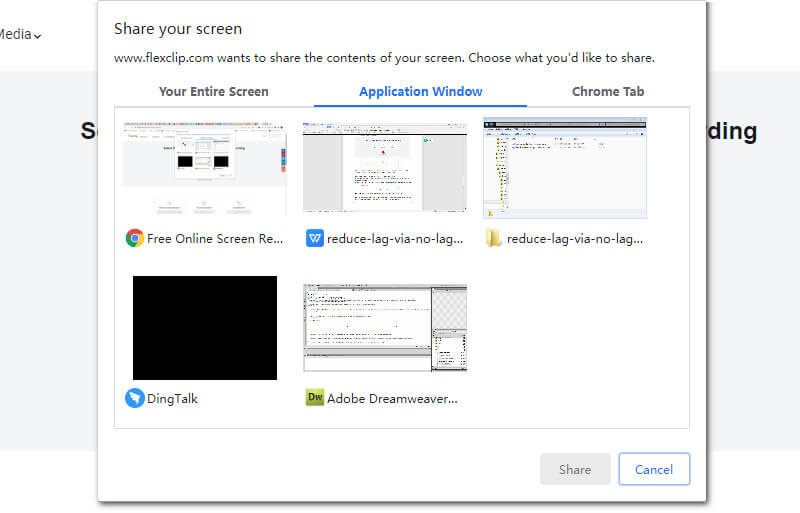
Task: Select the file explorer folder window thumbnail
Action: click(565, 168)
